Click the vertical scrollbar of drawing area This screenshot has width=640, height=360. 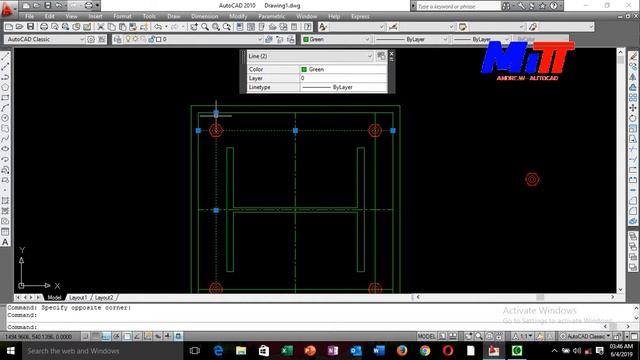(620, 170)
